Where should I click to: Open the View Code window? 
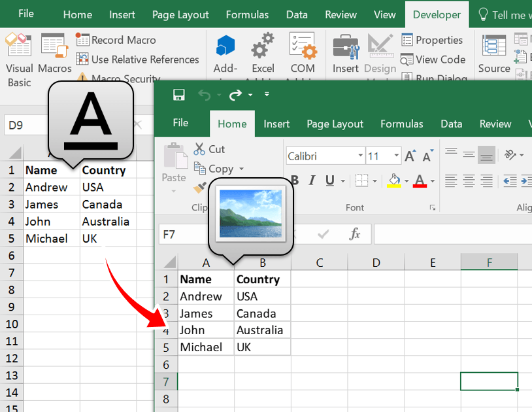pyautogui.click(x=433, y=60)
